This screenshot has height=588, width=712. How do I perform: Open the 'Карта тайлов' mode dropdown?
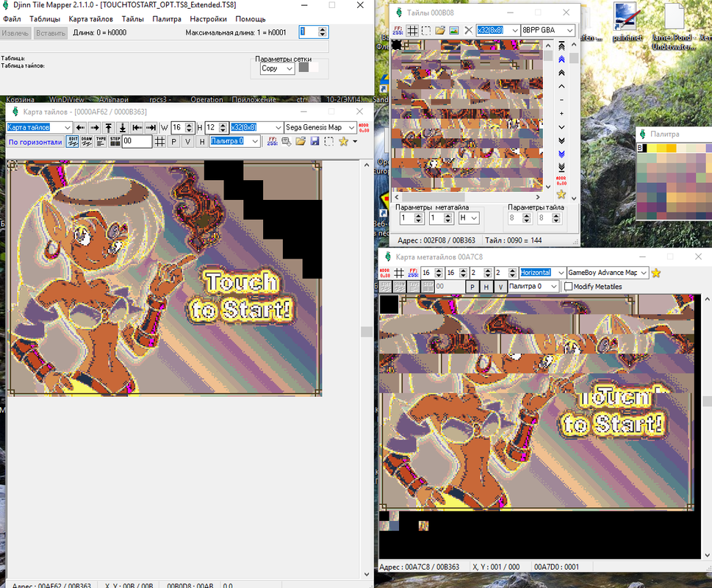(x=40, y=128)
